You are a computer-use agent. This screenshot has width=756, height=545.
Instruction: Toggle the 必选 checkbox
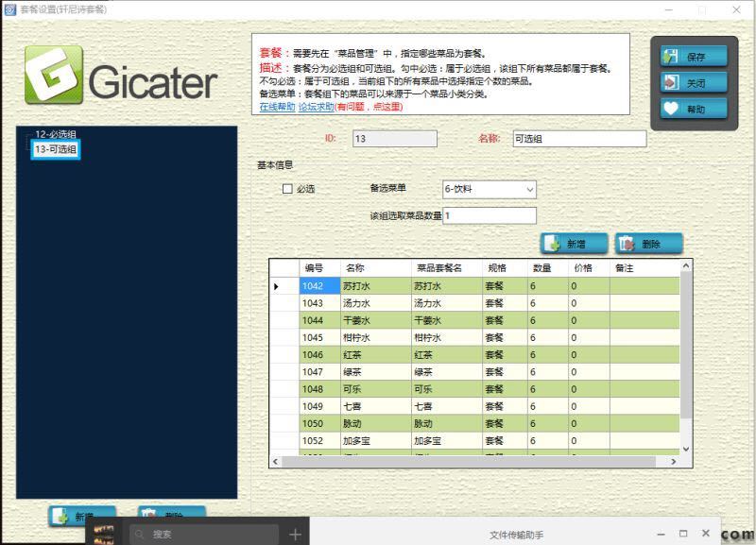pyautogui.click(x=287, y=189)
